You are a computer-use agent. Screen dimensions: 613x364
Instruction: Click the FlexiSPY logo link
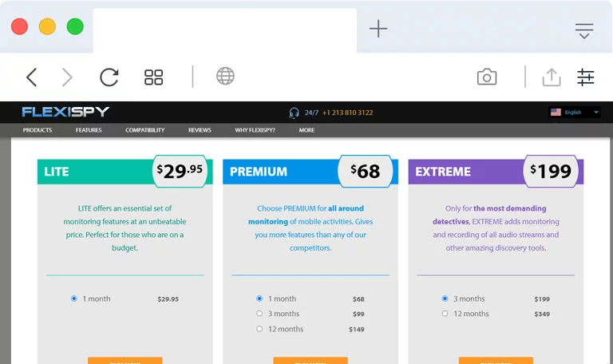pyautogui.click(x=65, y=112)
